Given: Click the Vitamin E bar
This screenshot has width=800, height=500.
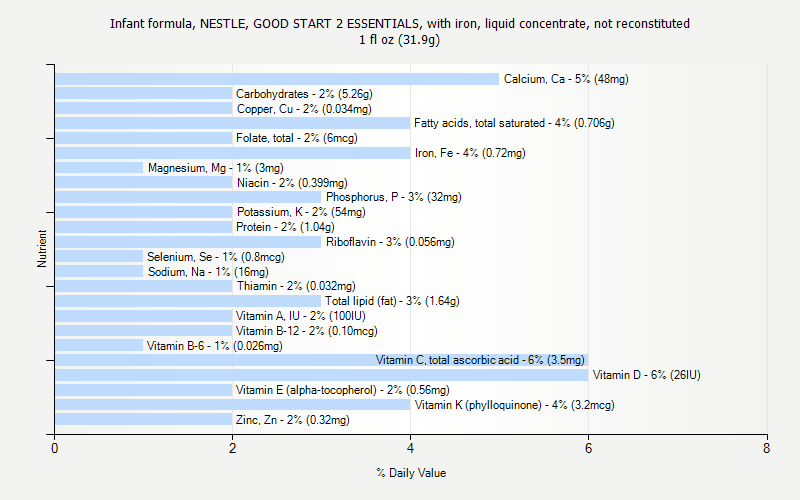Looking at the screenshot, I should (x=144, y=389).
